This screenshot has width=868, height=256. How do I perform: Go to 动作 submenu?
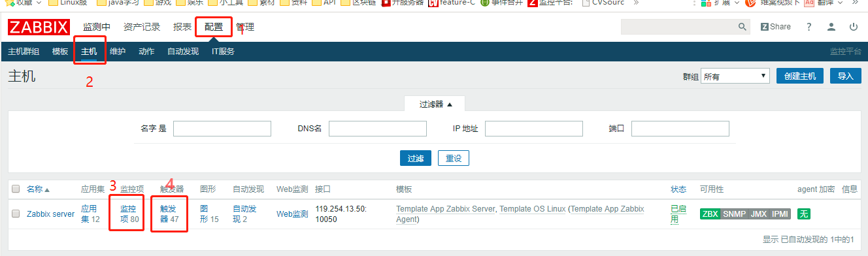[x=146, y=52]
